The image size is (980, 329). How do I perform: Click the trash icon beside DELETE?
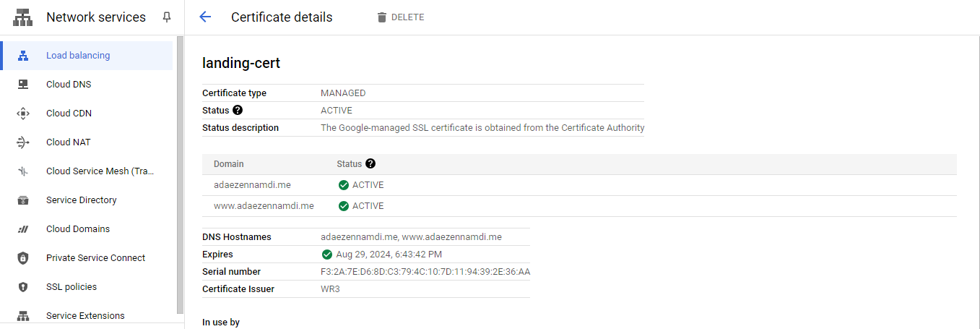coord(382,17)
